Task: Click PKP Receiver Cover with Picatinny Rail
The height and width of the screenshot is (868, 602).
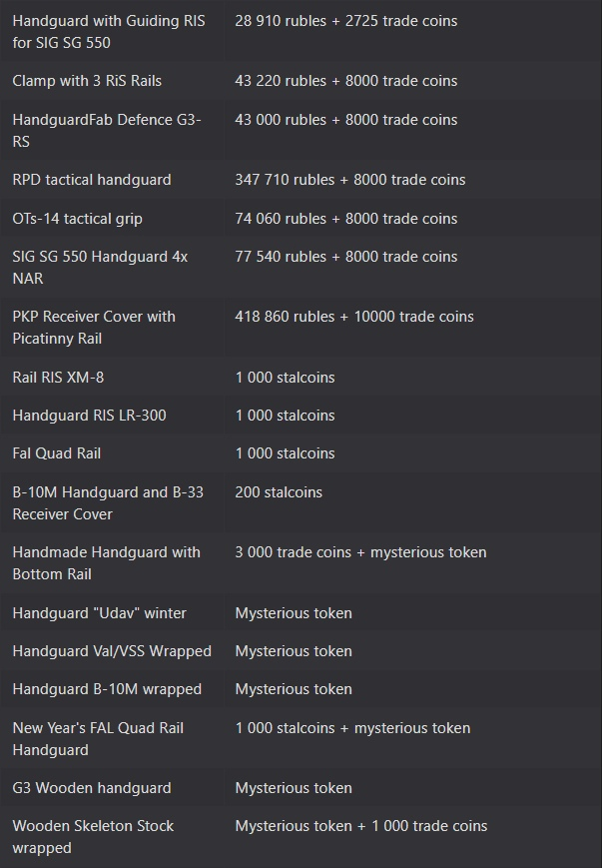Action: click(94, 328)
